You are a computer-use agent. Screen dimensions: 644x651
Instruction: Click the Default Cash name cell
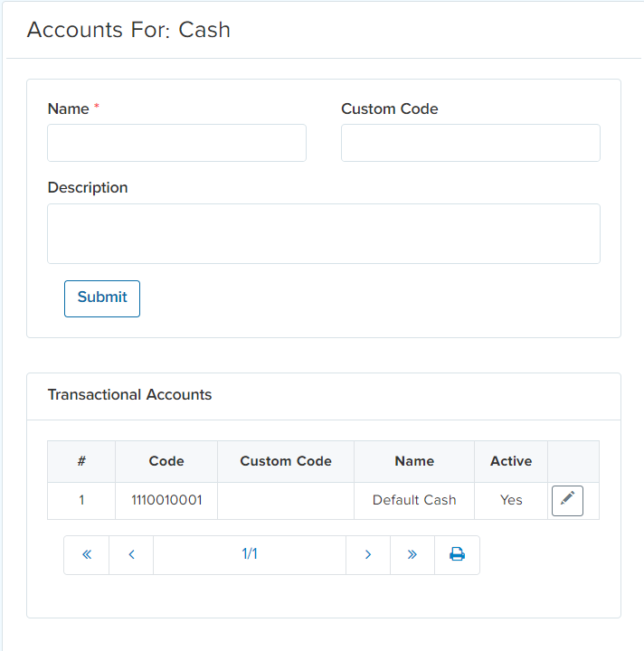click(x=414, y=500)
